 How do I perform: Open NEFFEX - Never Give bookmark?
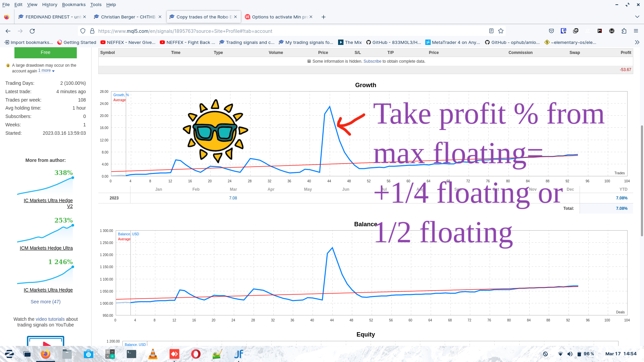click(x=128, y=42)
